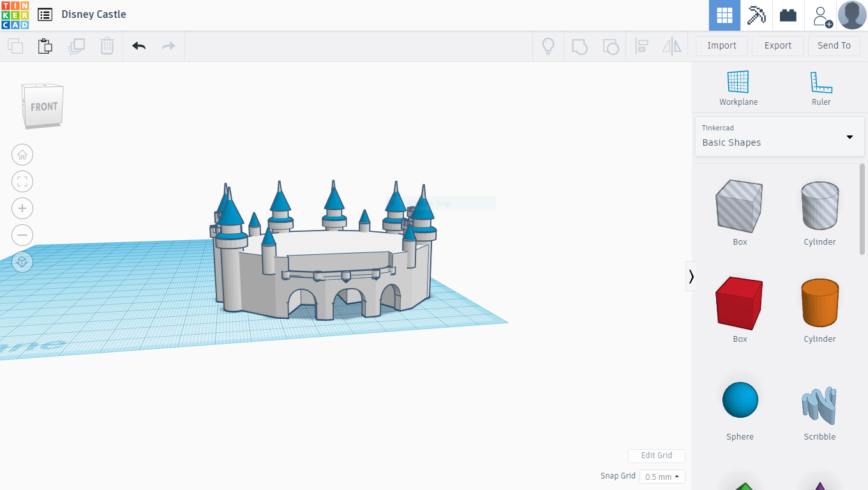Click the Align tool icon
Viewport: 868px width, 490px height.
point(641,46)
